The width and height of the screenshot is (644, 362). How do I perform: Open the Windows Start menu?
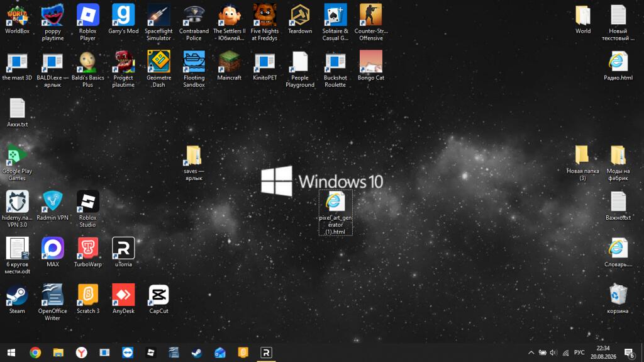[x=11, y=353]
